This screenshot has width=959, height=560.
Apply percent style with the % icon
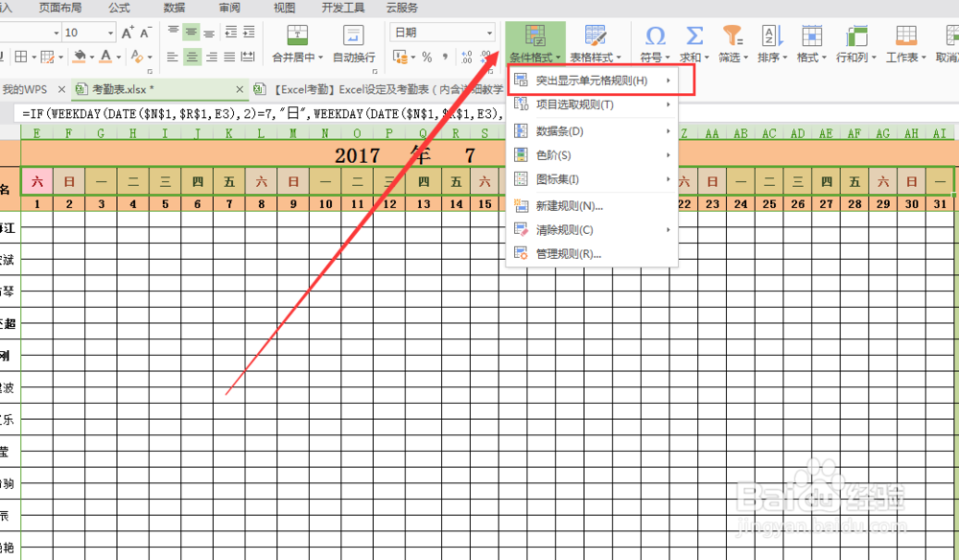pos(427,58)
